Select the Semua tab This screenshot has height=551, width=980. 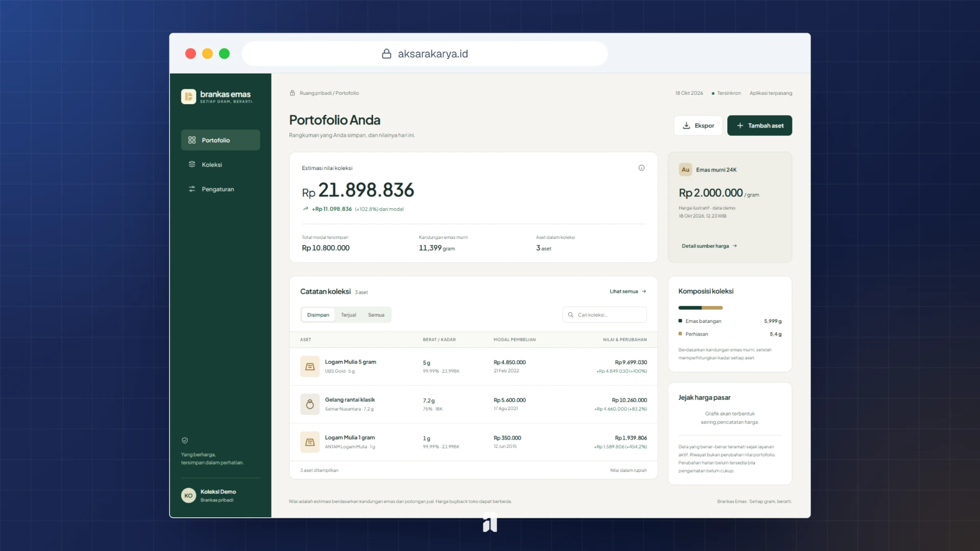(376, 315)
